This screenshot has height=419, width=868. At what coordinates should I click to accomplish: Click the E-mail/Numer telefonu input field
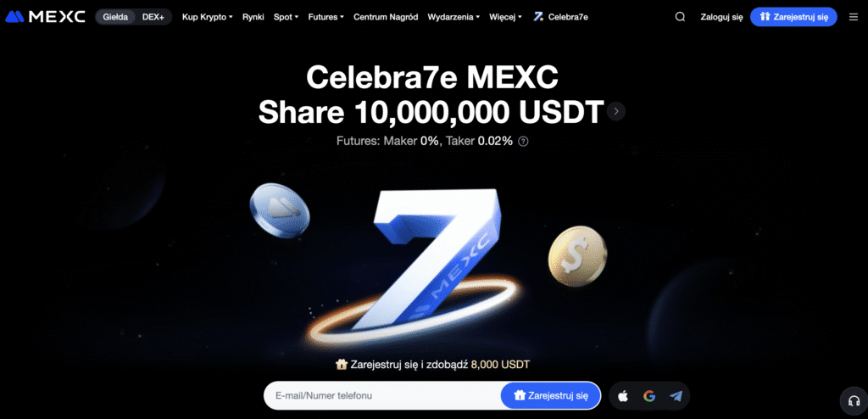[382, 396]
